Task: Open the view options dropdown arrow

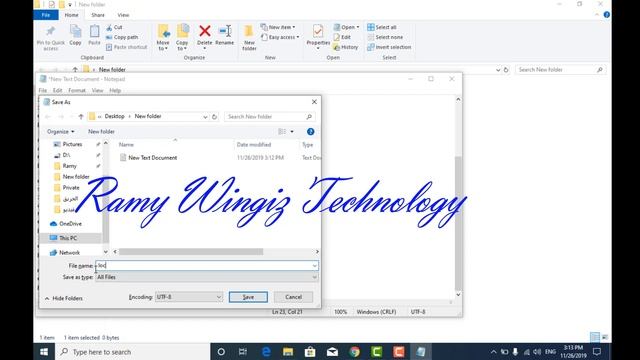Action: coord(292,131)
